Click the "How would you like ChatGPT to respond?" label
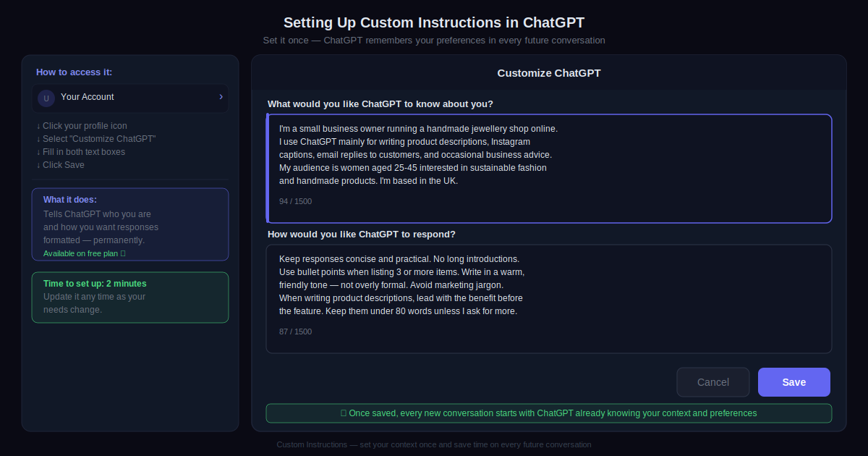This screenshot has height=456, width=868. (x=362, y=235)
